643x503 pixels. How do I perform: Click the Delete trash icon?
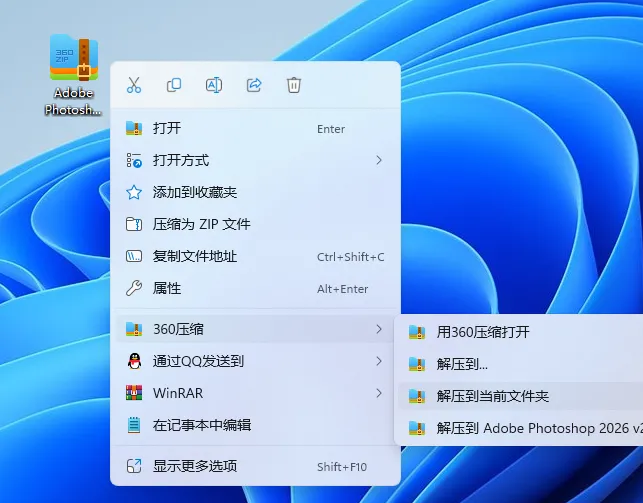click(294, 85)
